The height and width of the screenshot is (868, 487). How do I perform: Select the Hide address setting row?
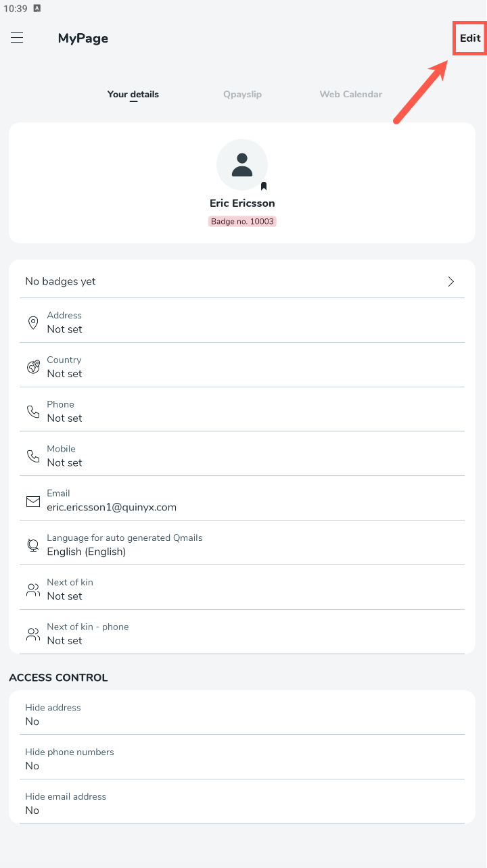pos(242,715)
